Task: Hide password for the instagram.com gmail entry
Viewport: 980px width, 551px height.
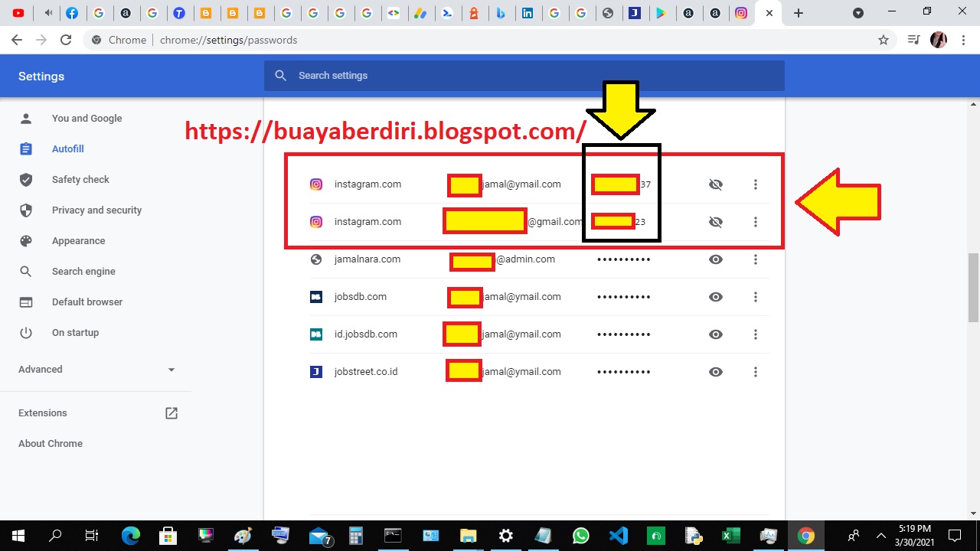Action: [x=716, y=222]
